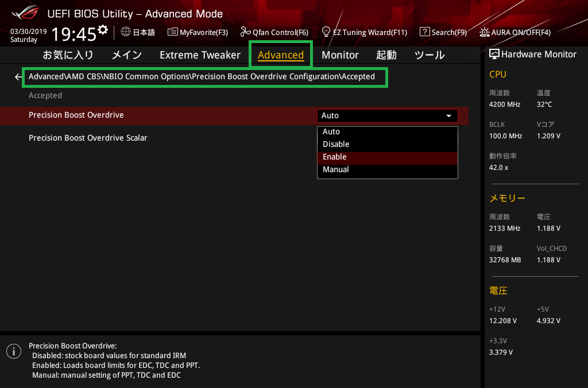The image size is (588, 388).
Task: Choose Manual in the dropdown list
Action: pos(388,169)
